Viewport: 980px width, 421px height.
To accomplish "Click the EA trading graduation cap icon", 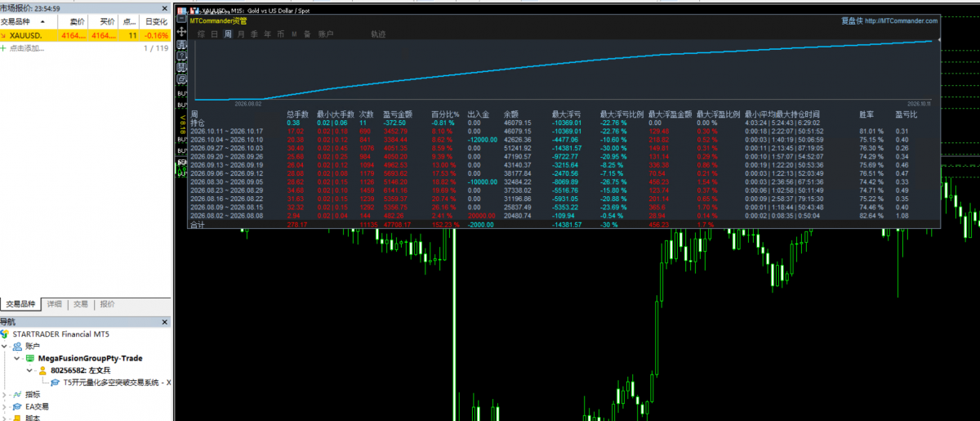I will [18, 406].
